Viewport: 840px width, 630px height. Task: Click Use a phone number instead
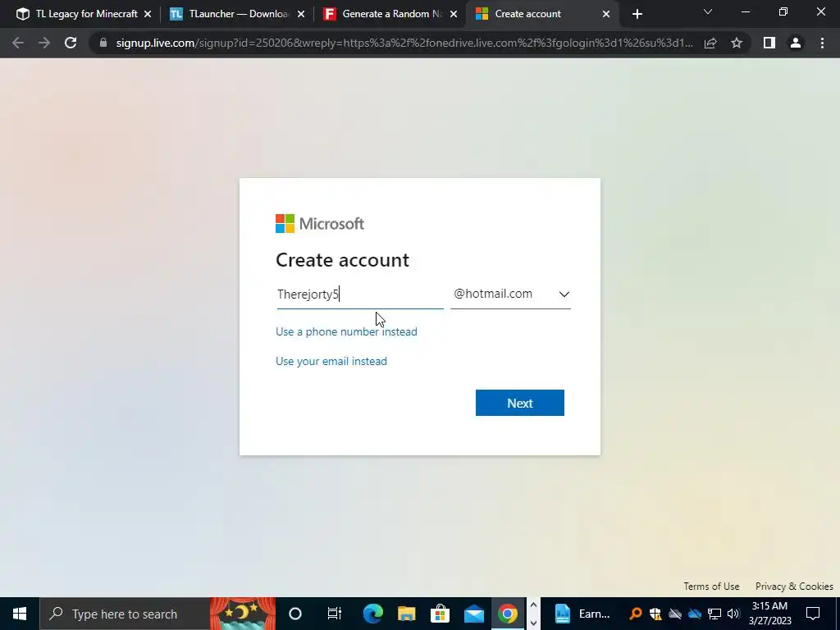[346, 331]
